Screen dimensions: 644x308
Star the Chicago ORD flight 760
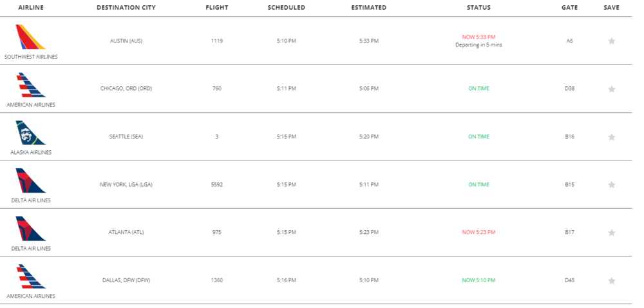612,89
